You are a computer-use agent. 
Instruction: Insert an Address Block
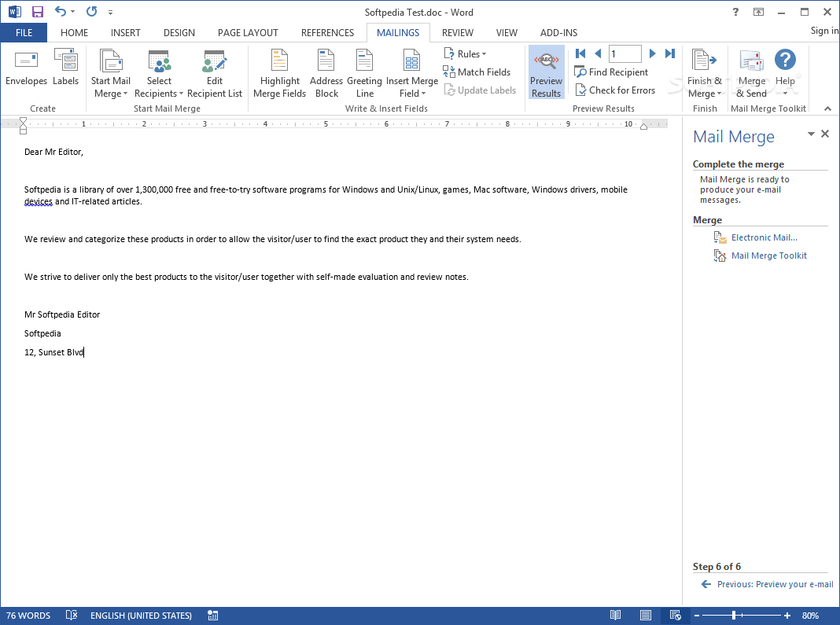tap(326, 73)
